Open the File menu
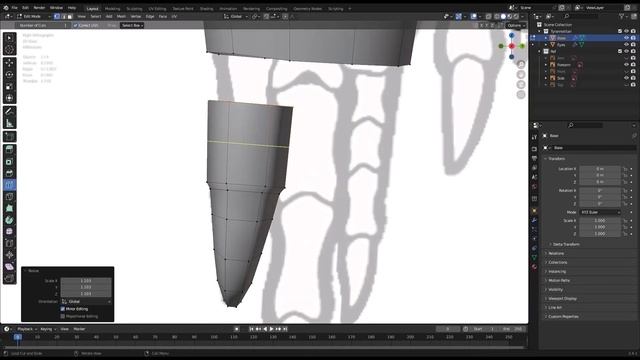The height and width of the screenshot is (360, 640). [14, 8]
